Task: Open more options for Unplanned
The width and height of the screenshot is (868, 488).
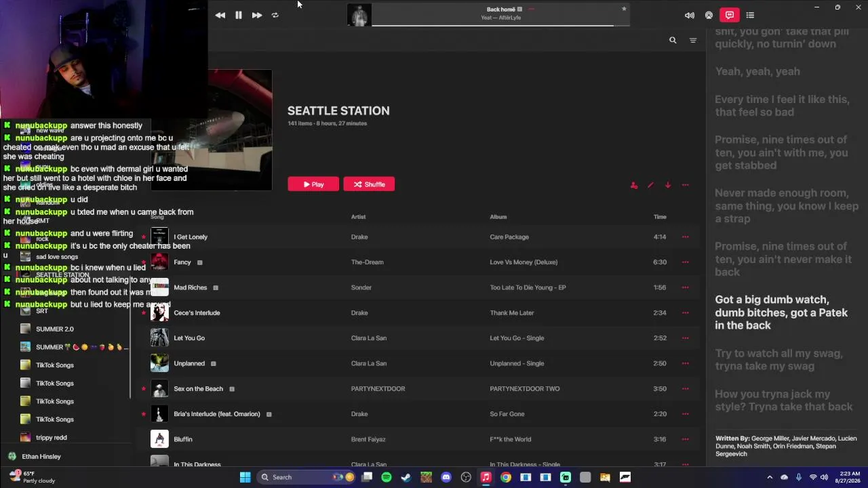Action: (x=685, y=363)
